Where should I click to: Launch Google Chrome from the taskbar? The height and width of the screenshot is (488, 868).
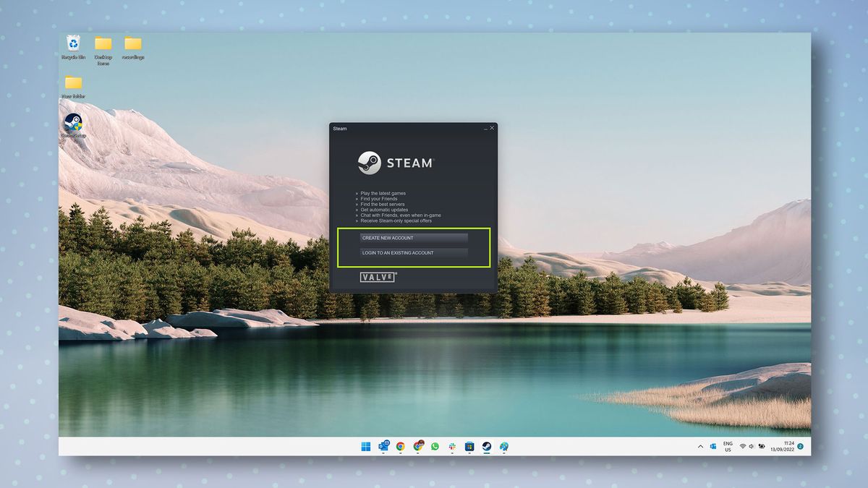click(401, 447)
